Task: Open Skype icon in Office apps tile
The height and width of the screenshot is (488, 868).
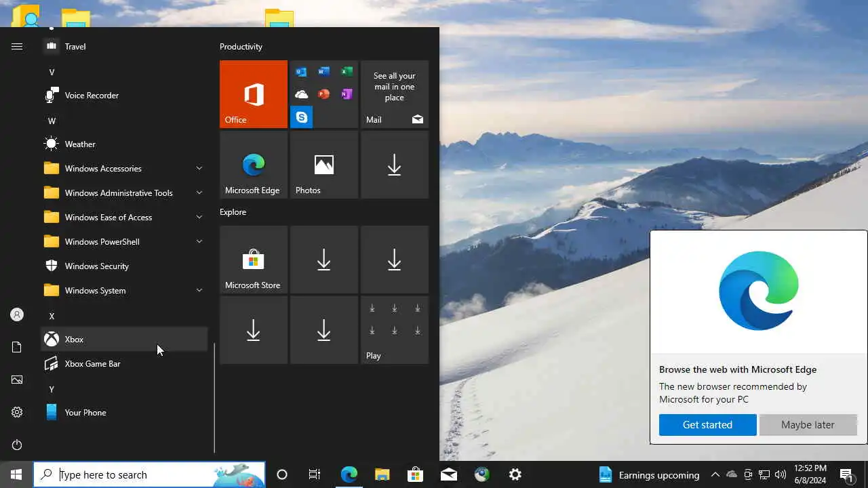Action: (x=301, y=117)
